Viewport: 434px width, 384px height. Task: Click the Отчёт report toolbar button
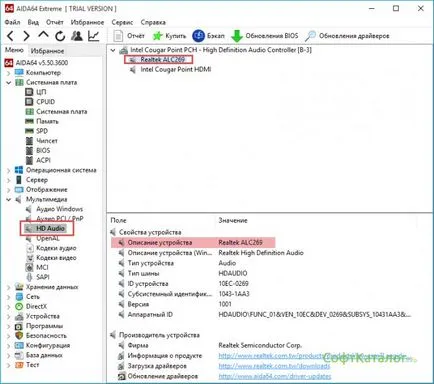(x=129, y=36)
